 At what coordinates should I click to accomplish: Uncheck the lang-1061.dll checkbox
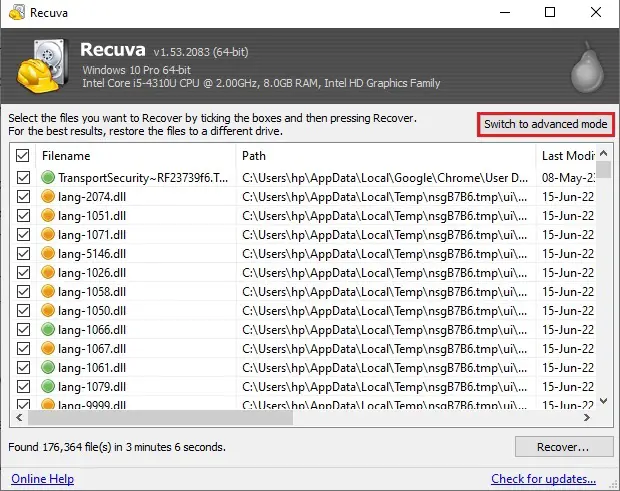[x=23, y=367]
